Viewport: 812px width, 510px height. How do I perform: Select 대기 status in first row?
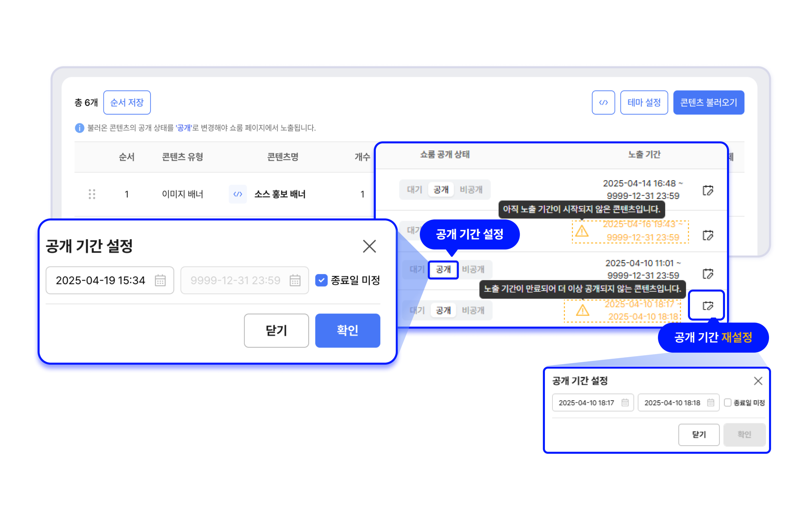[414, 190]
